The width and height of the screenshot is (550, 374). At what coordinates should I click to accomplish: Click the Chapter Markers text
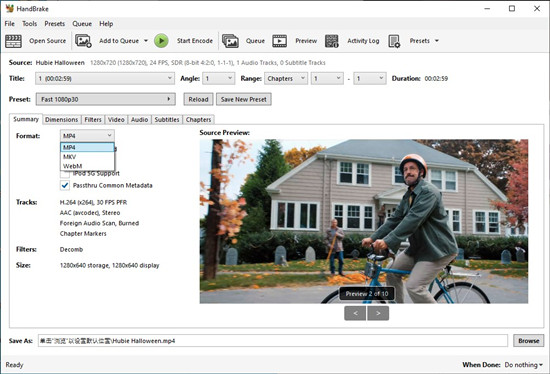coord(83,234)
